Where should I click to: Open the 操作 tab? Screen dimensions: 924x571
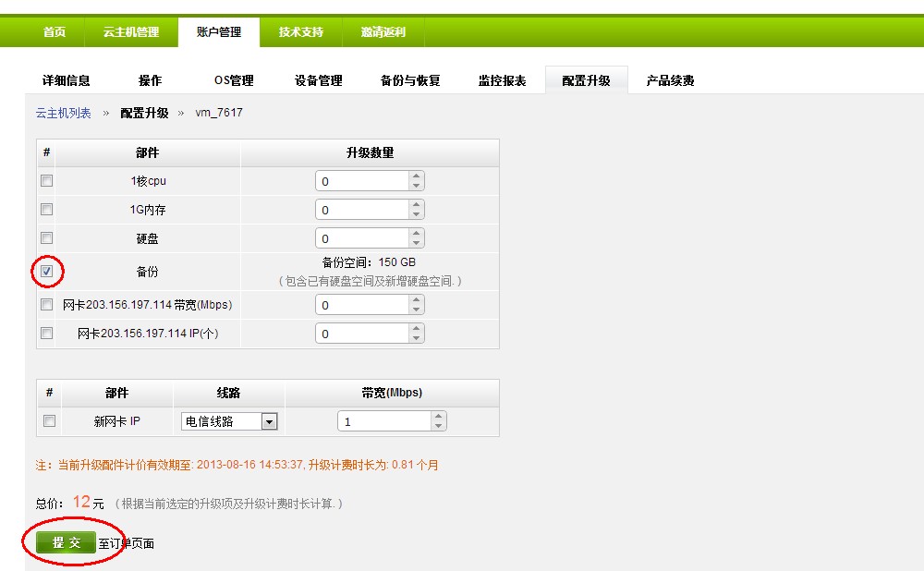point(151,79)
